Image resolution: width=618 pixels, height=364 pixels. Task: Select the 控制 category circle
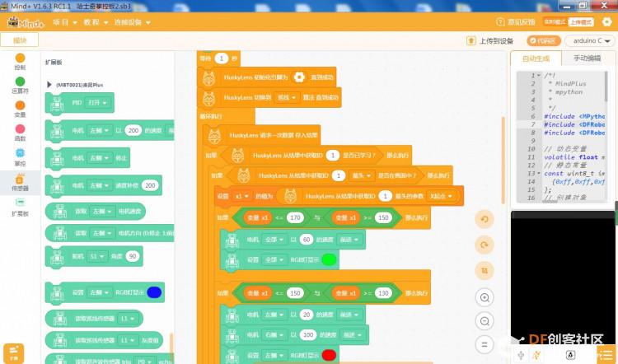pos(20,58)
